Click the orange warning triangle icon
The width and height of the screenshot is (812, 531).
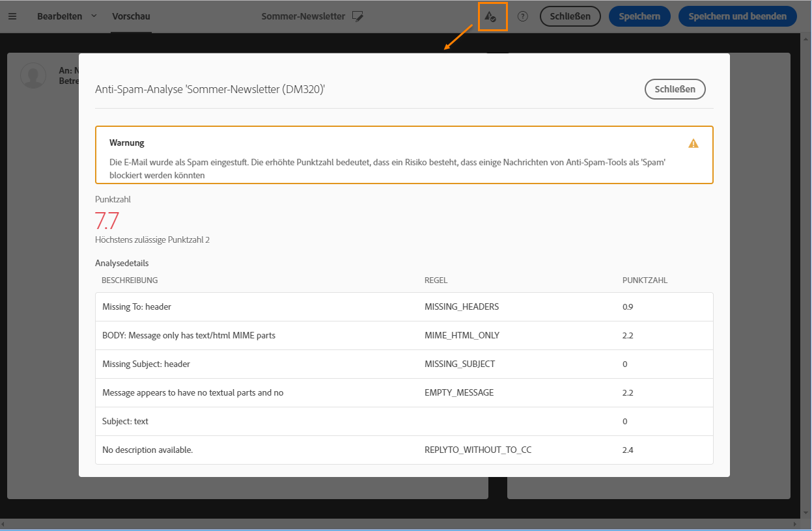pyautogui.click(x=693, y=143)
